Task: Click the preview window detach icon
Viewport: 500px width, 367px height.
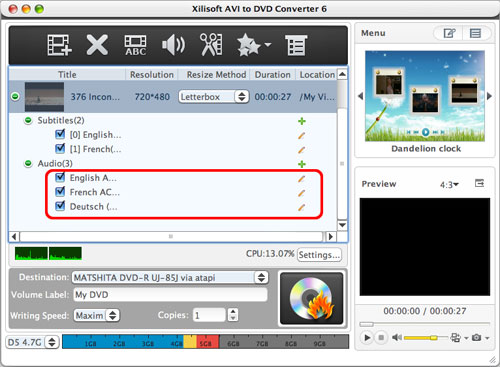Action: click(479, 183)
